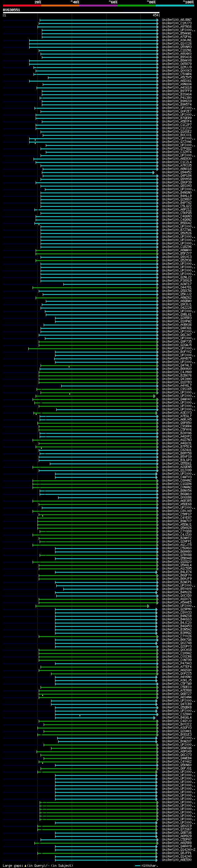Select hit label UniRef100_O65879
Screen dimensions: 197x868
tap(177, 64)
